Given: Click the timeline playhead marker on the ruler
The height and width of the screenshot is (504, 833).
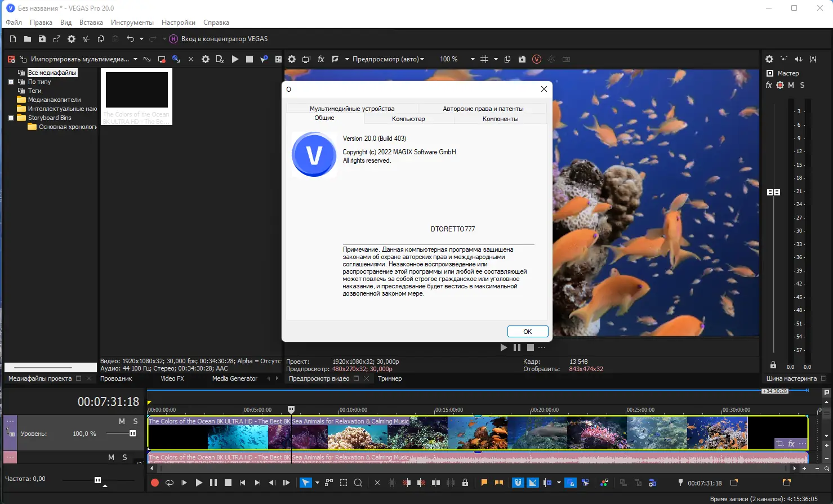Looking at the screenshot, I should (291, 409).
